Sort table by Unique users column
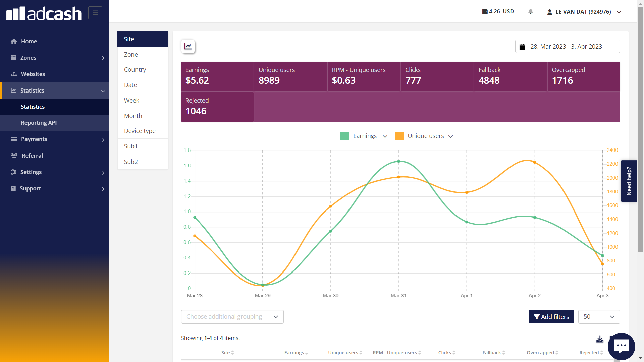644x362 pixels. pyautogui.click(x=345, y=353)
